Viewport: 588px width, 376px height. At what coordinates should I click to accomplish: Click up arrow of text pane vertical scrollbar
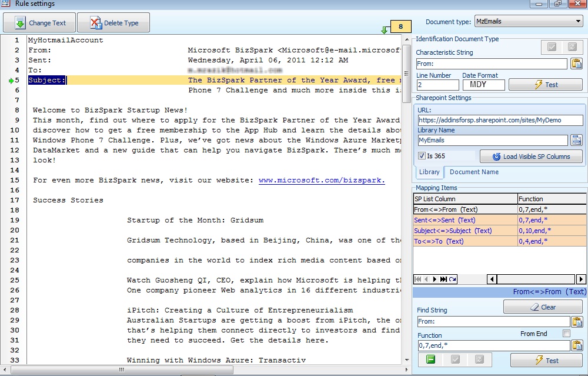pyautogui.click(x=407, y=39)
